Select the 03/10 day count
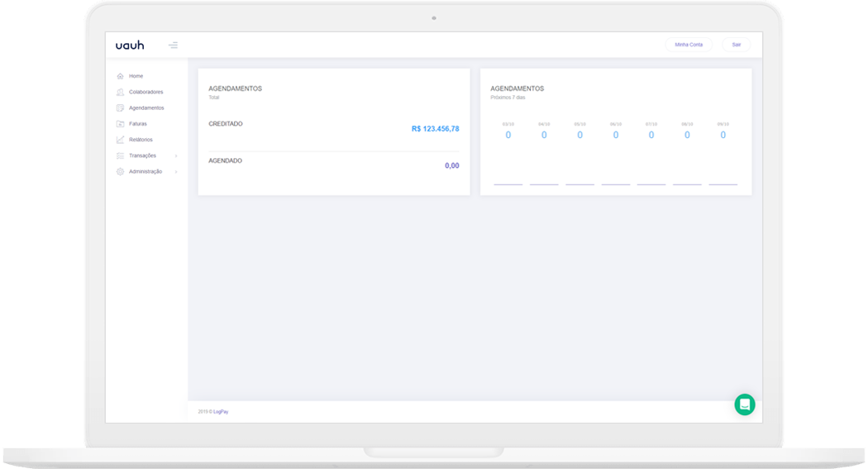Viewport: 868px width, 469px height. (x=508, y=135)
